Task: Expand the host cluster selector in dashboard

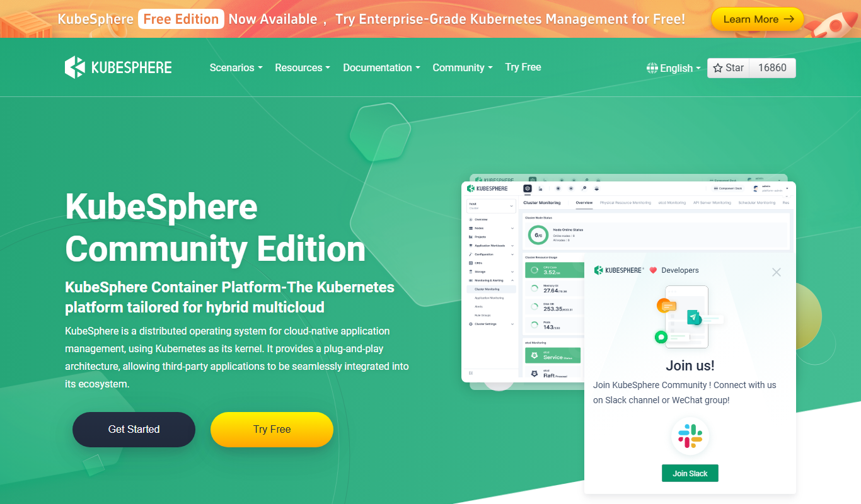Action: coord(491,206)
